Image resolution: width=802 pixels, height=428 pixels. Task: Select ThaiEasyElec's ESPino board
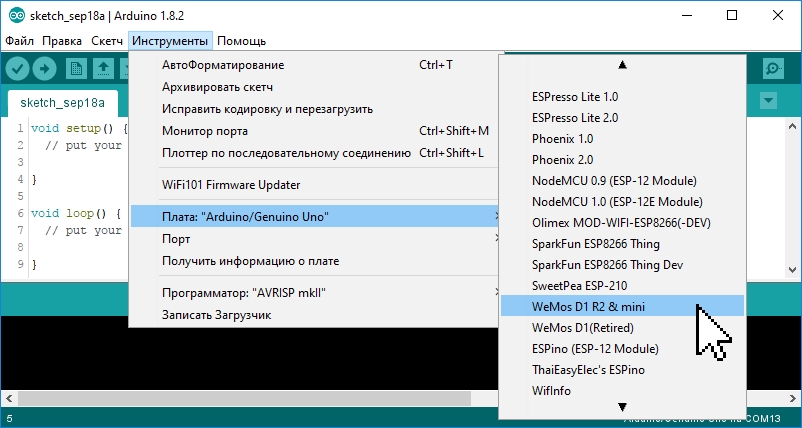622,369
